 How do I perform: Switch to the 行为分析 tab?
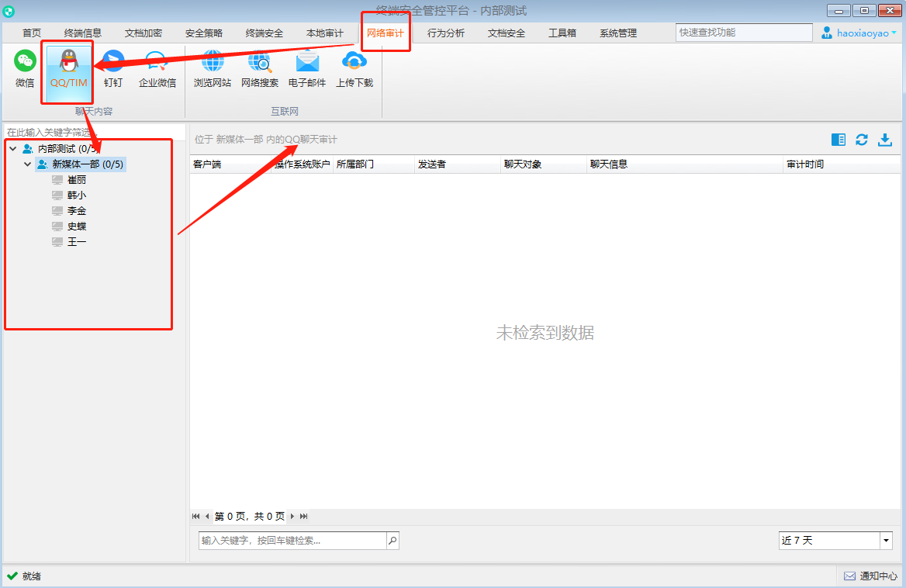click(445, 33)
